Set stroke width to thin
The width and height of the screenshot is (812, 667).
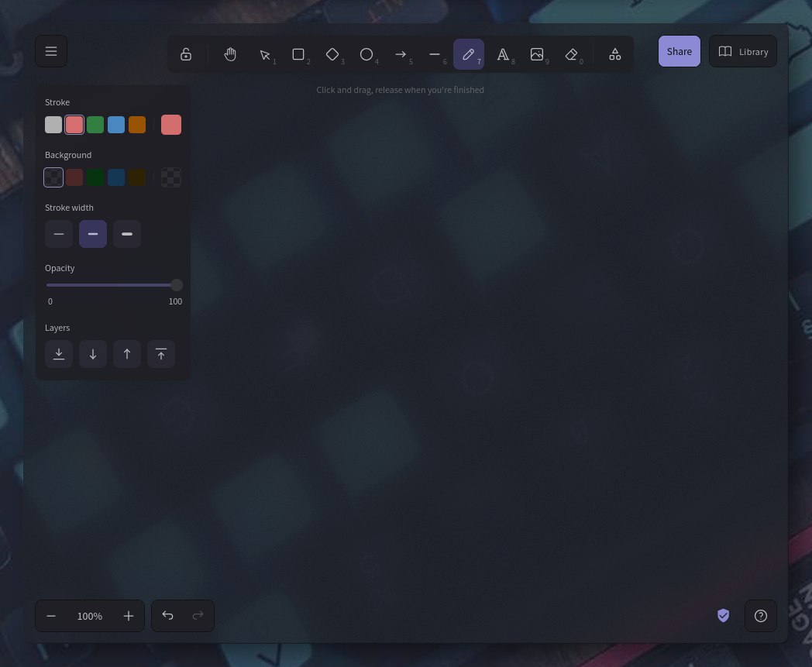[59, 234]
